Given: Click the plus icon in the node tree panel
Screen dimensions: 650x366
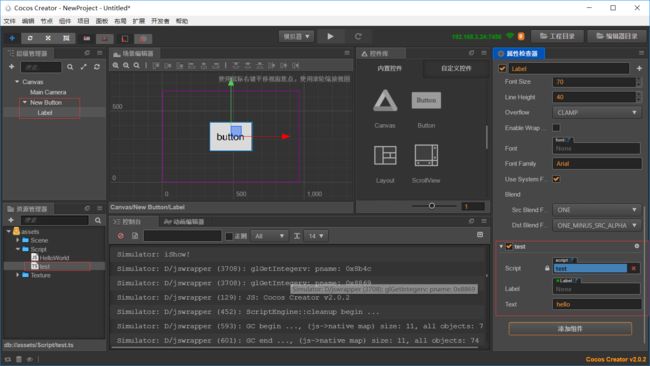Looking at the screenshot, I should (11, 67).
